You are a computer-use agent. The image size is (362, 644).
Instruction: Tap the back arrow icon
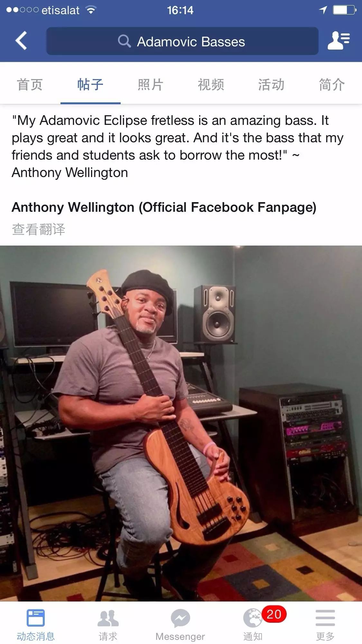[21, 41]
